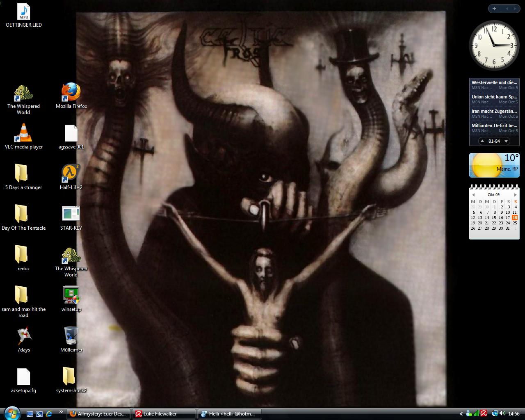Select day 31 in the calendar gadget

tap(508, 228)
